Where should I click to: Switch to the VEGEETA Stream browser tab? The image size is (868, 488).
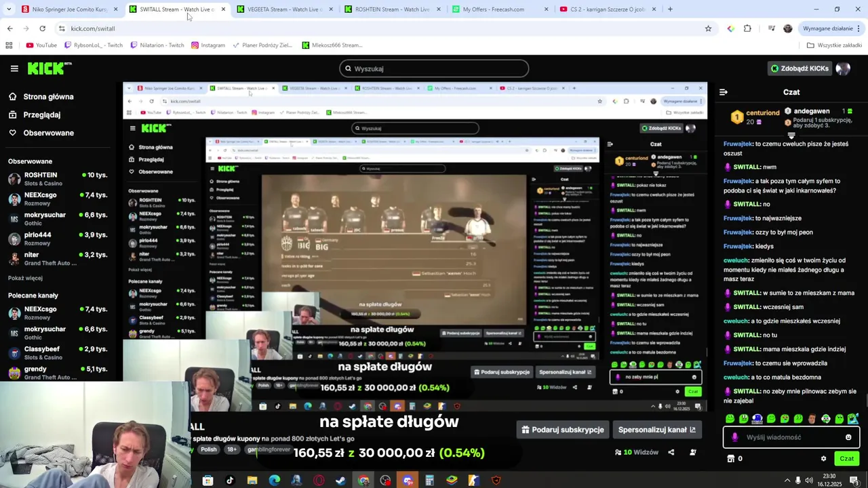pos(284,9)
